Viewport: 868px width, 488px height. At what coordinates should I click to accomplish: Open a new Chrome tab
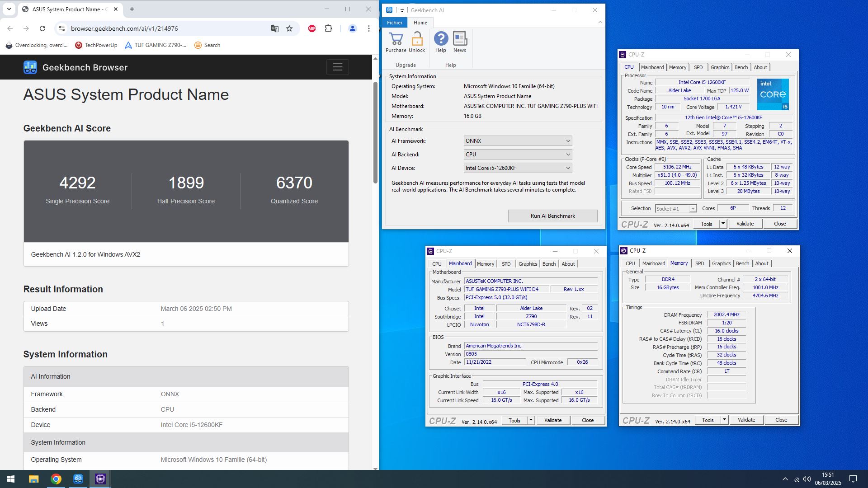(x=132, y=9)
